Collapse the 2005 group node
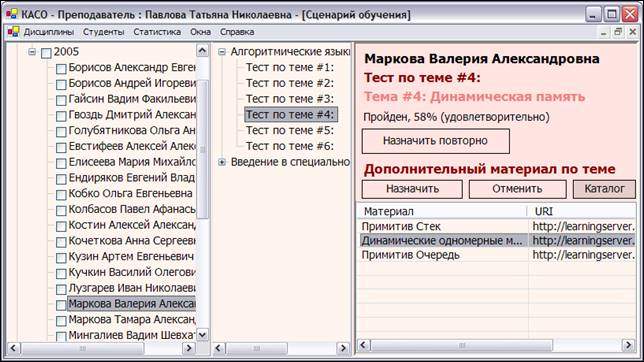The width and height of the screenshot is (644, 362). pos(32,52)
